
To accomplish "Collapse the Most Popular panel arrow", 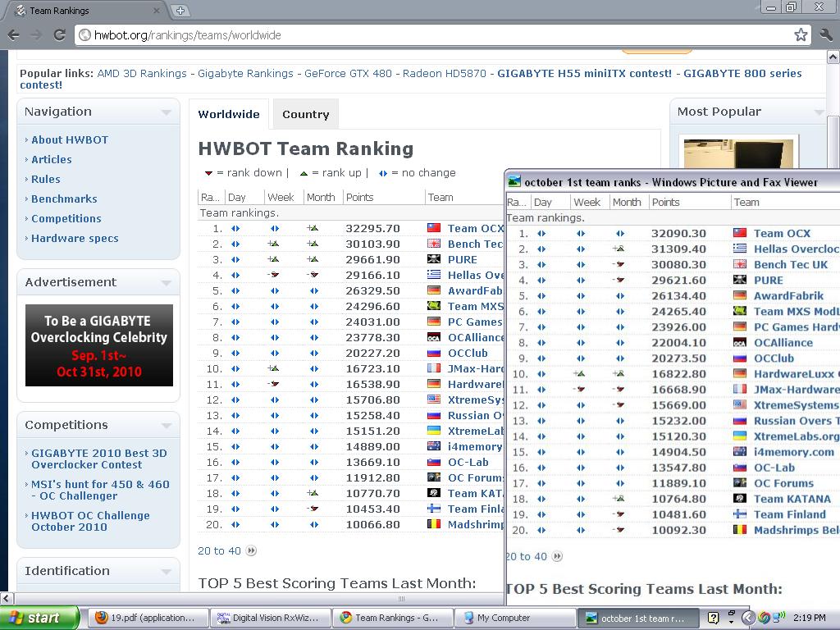I will [818, 112].
